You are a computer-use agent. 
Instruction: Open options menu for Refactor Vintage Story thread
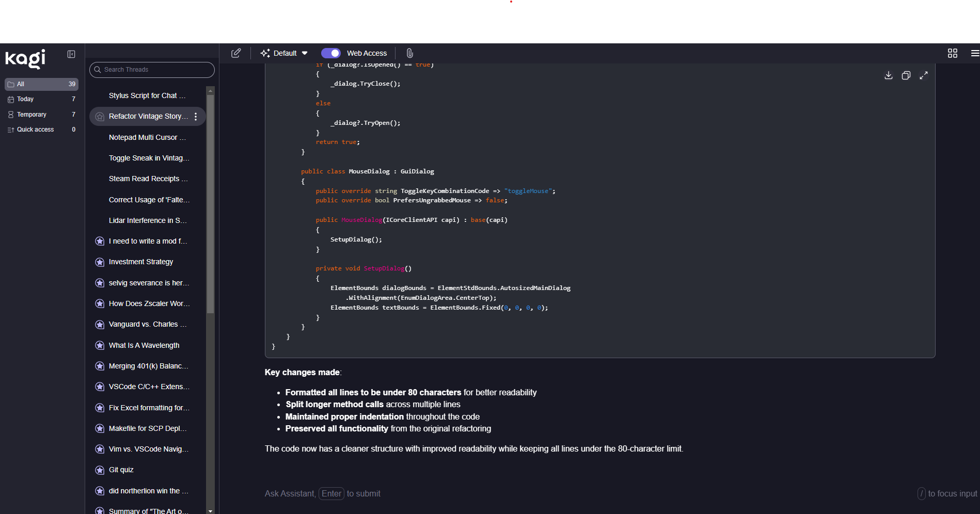coord(196,117)
